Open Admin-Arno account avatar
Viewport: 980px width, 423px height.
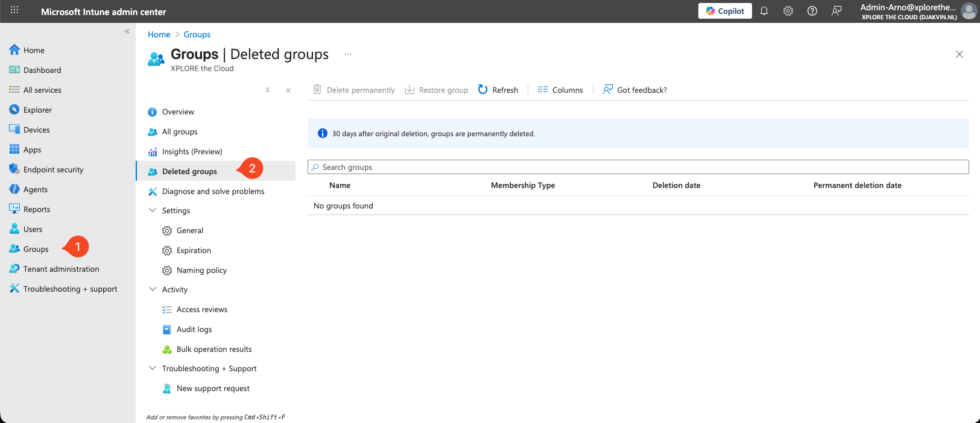[x=969, y=11]
